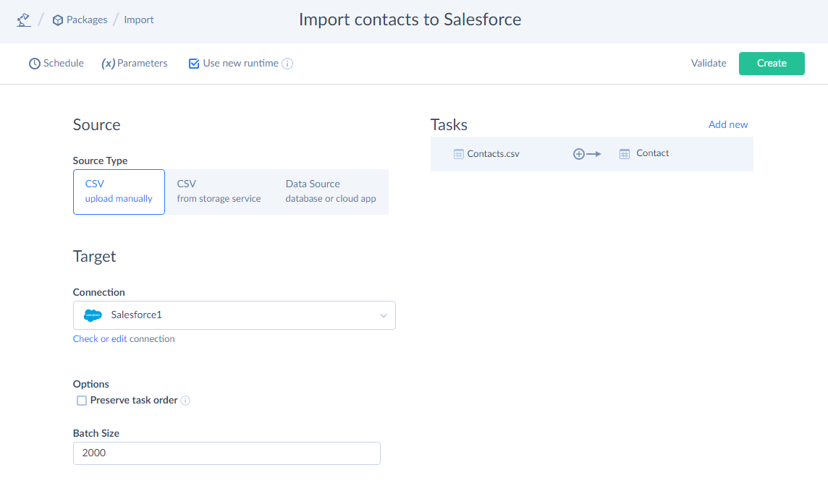Click the Contact task target name
The image size is (828, 504).
click(x=652, y=153)
